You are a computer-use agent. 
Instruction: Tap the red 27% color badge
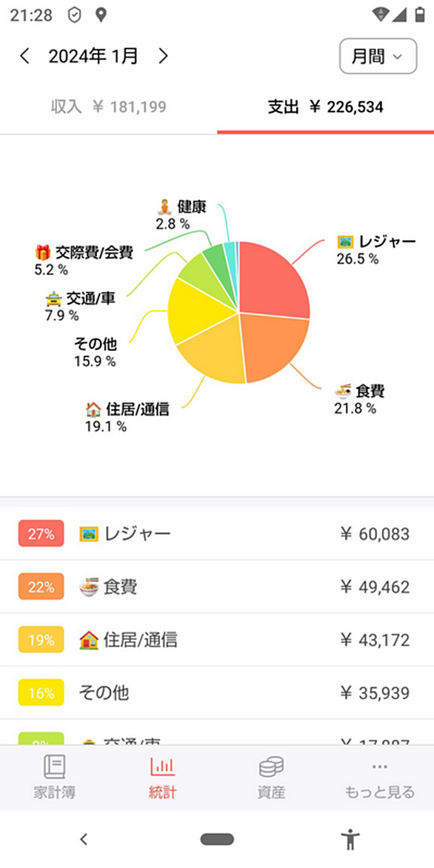pyautogui.click(x=41, y=534)
